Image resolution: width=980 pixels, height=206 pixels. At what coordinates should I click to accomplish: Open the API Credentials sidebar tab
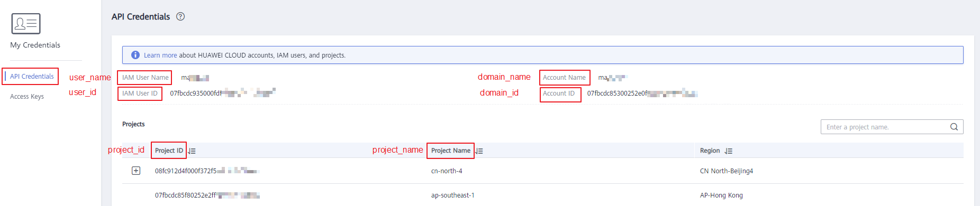tap(32, 76)
